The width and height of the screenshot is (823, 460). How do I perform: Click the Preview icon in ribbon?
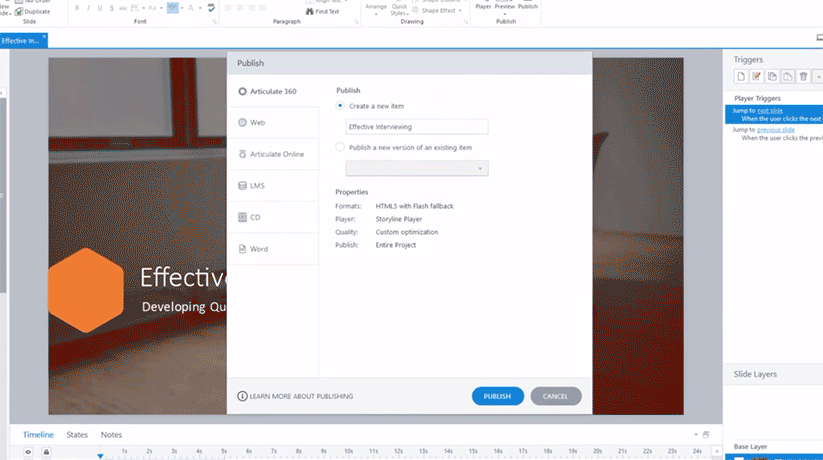point(505,6)
